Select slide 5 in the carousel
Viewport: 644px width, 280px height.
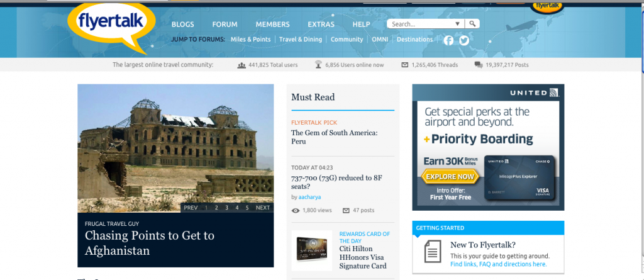(x=247, y=208)
